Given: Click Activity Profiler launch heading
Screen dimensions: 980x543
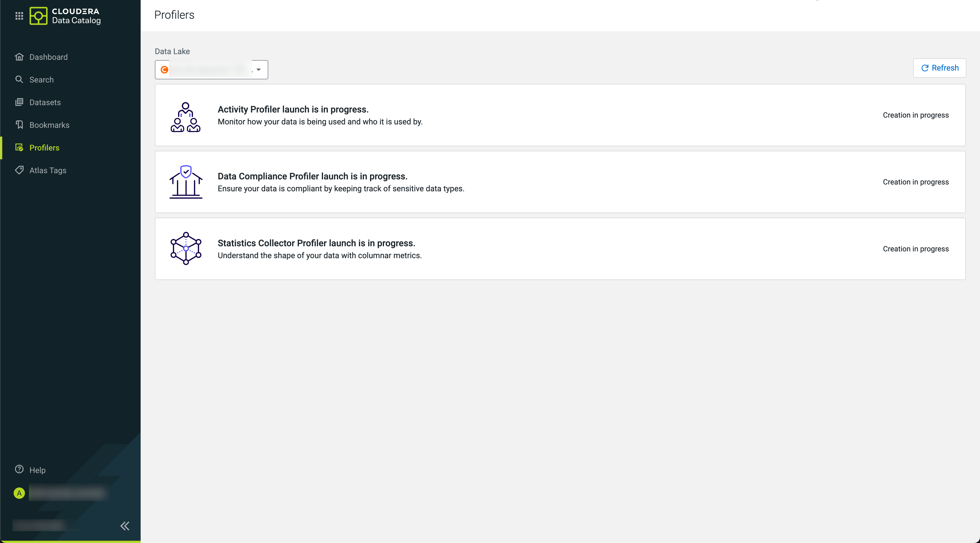Looking at the screenshot, I should click(293, 109).
